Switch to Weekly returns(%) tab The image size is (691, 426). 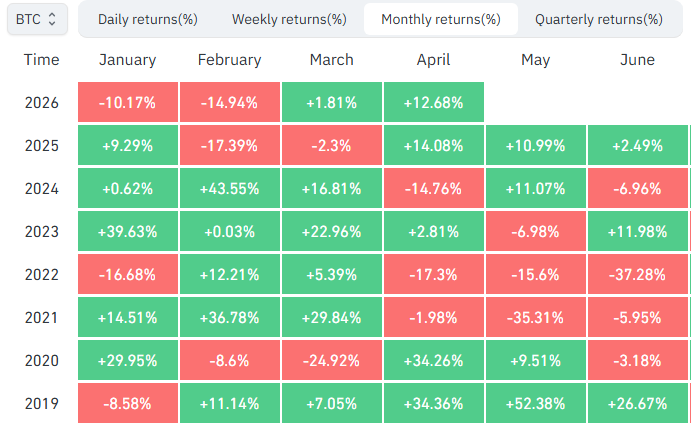289,19
